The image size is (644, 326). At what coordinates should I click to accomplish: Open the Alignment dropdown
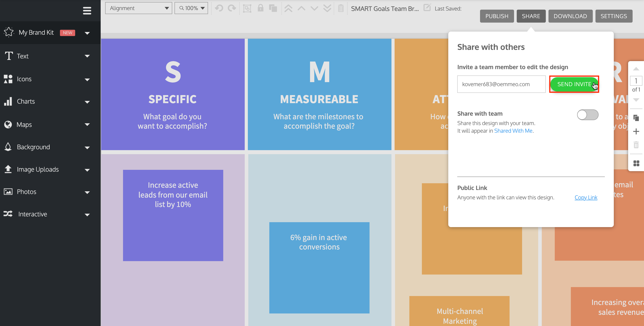click(x=138, y=8)
